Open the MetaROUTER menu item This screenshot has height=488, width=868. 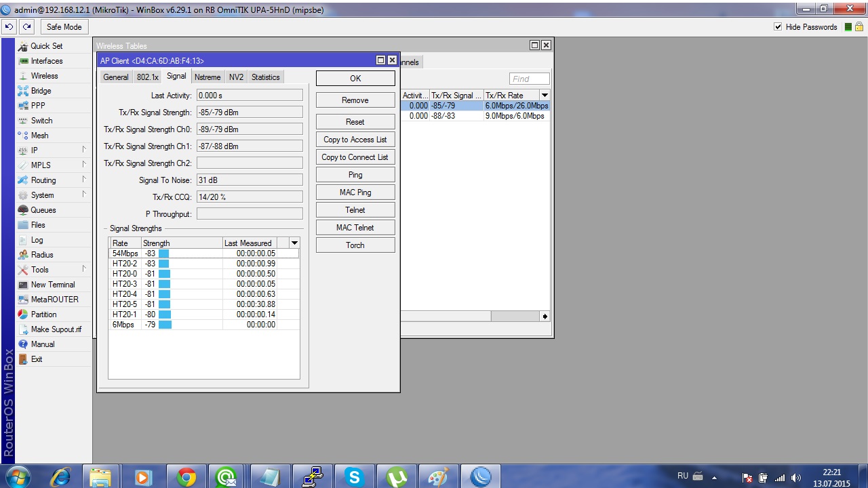(54, 300)
